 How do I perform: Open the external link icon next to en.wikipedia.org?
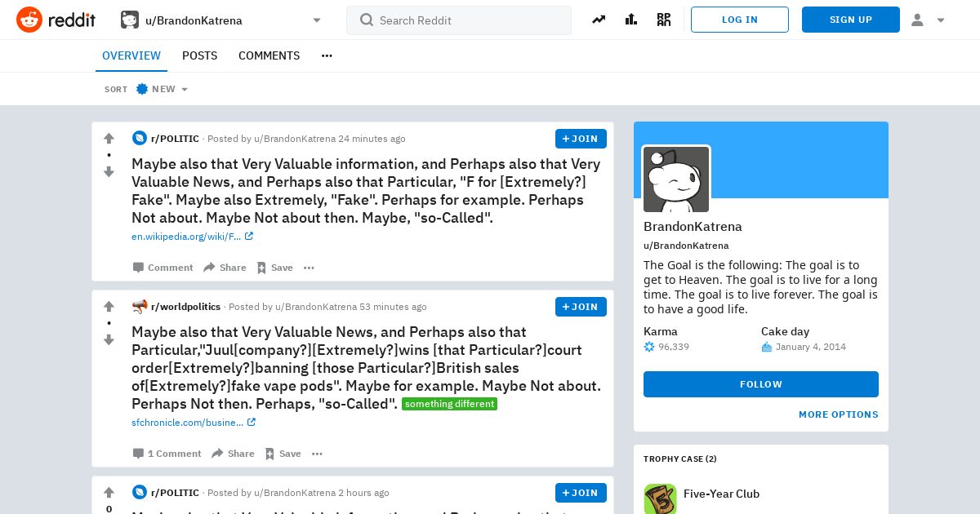coord(249,237)
